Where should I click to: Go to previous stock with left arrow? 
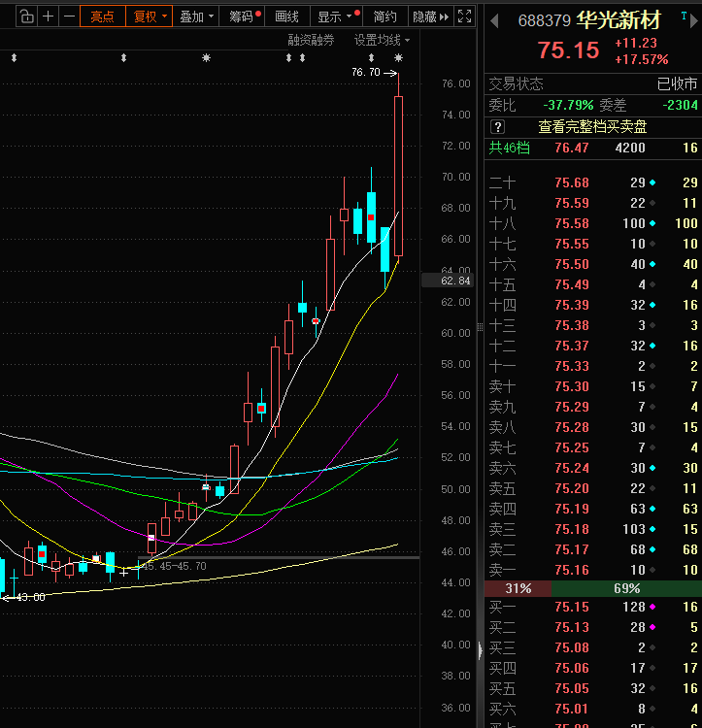[495, 20]
